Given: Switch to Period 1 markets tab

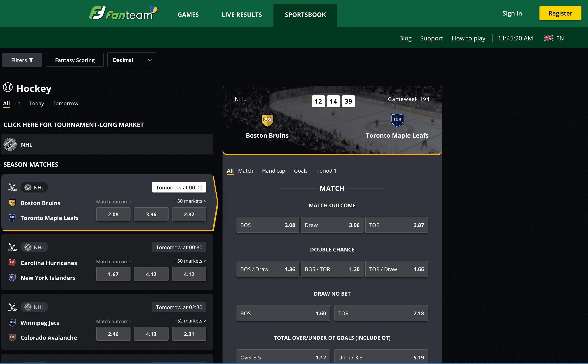Looking at the screenshot, I should (x=326, y=171).
